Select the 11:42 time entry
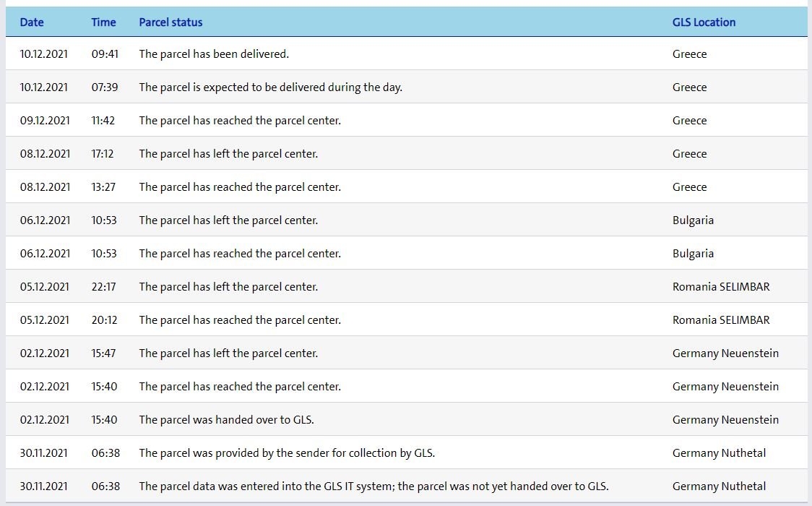 point(103,120)
